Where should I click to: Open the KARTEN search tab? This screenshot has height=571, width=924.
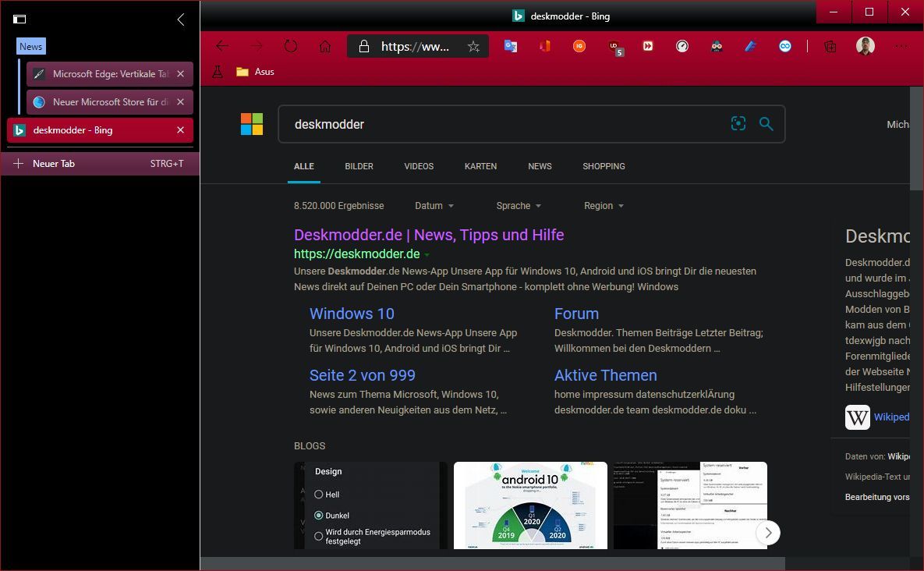[x=480, y=166]
